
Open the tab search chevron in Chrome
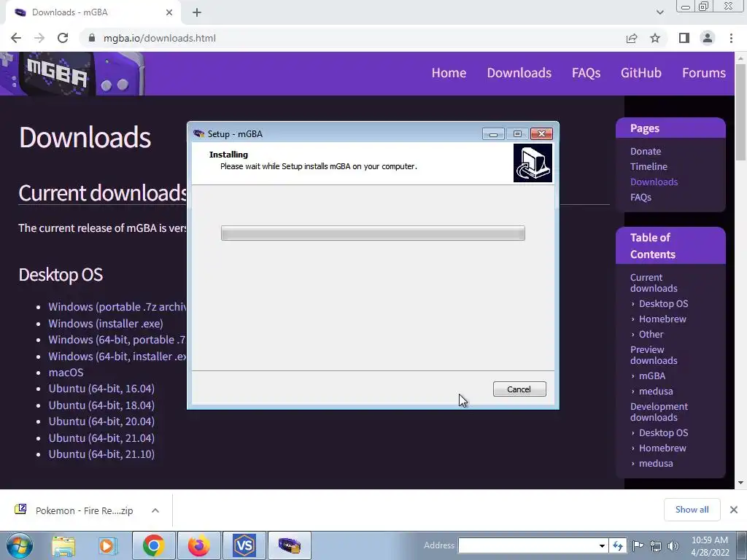(x=659, y=12)
